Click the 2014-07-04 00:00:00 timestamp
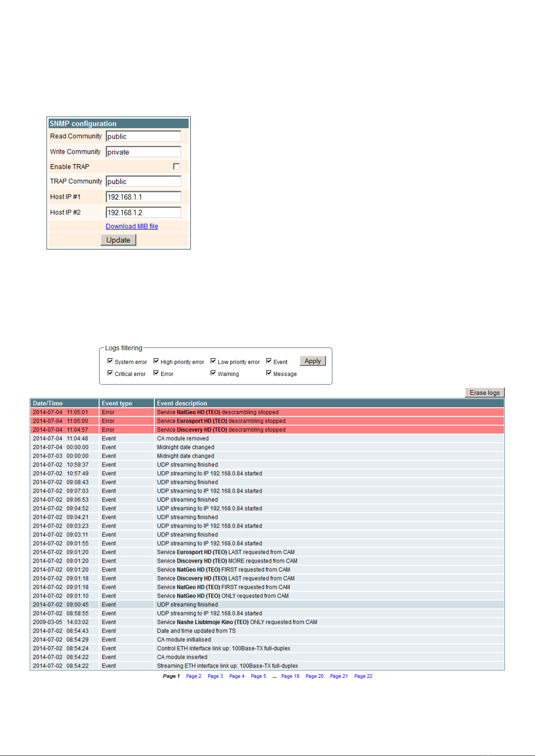 (x=61, y=447)
